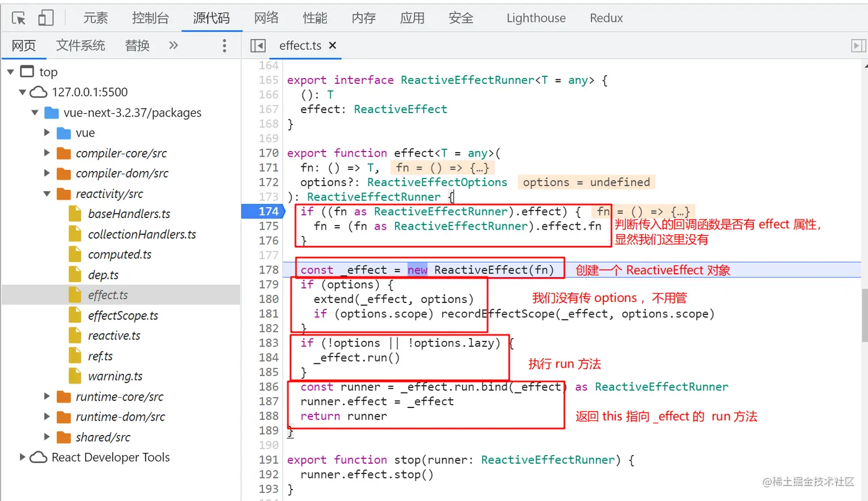Expand the shared/src folder
This screenshot has height=501, width=868.
pos(47,437)
